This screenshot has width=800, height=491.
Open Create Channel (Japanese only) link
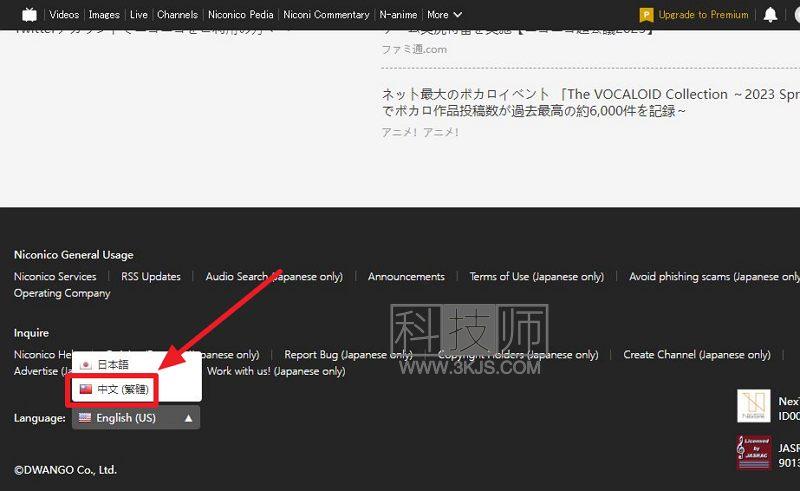coord(697,355)
